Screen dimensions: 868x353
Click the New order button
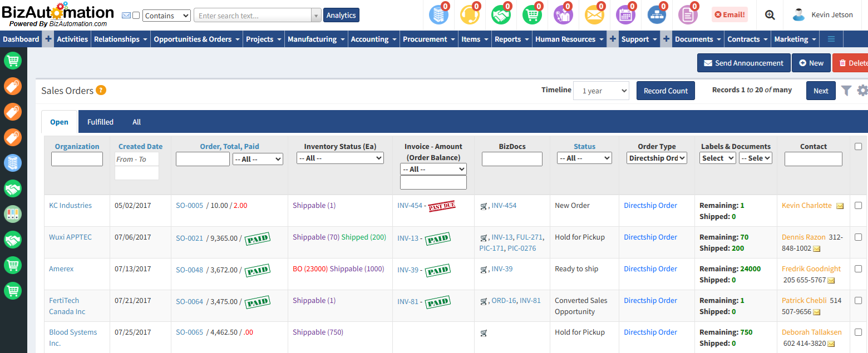tap(811, 63)
